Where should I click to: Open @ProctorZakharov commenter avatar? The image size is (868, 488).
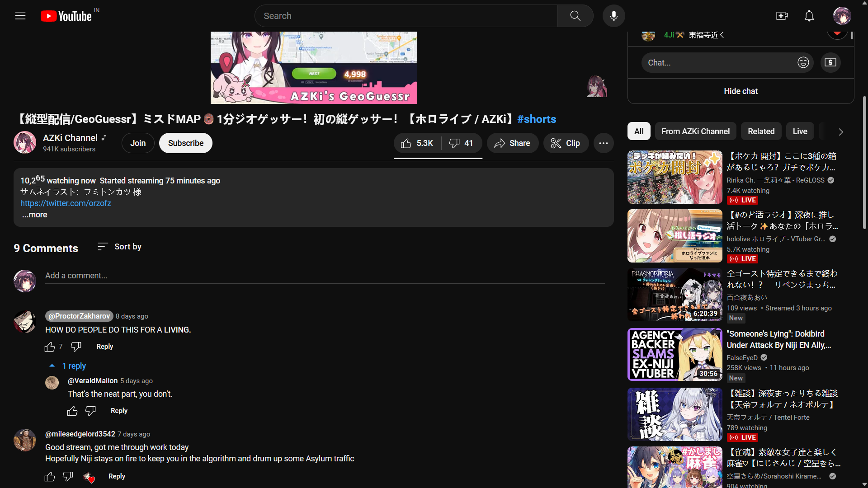click(x=25, y=322)
